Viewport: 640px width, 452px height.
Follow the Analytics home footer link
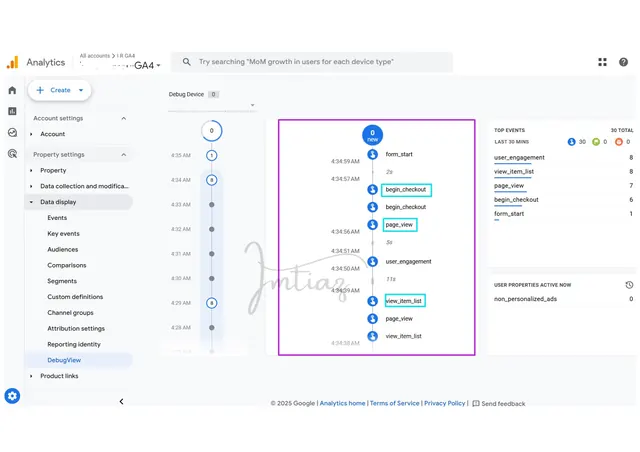[342, 403]
